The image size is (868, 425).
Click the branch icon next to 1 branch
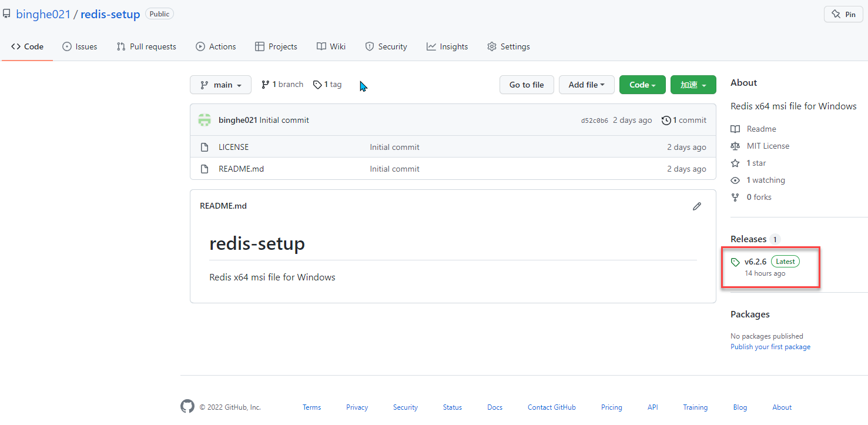(265, 85)
